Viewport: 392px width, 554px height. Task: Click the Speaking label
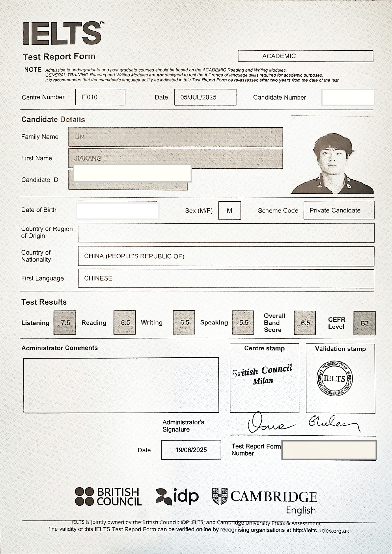(x=214, y=323)
